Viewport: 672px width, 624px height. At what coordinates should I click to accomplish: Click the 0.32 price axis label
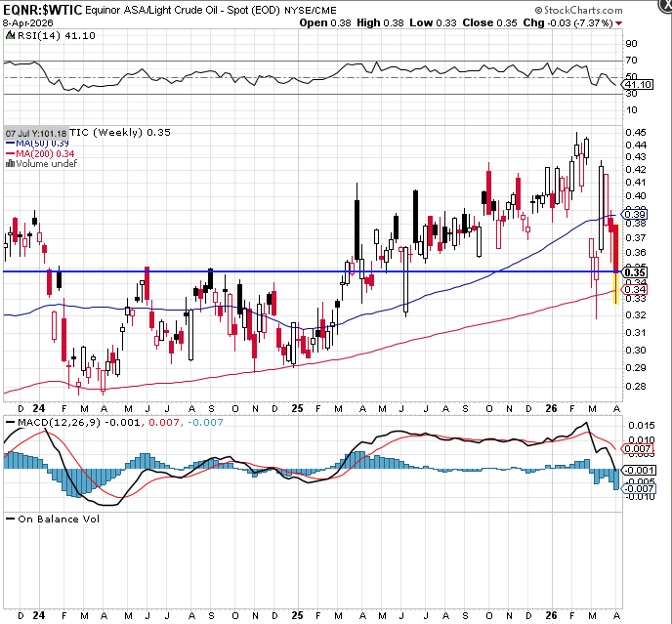pos(635,315)
